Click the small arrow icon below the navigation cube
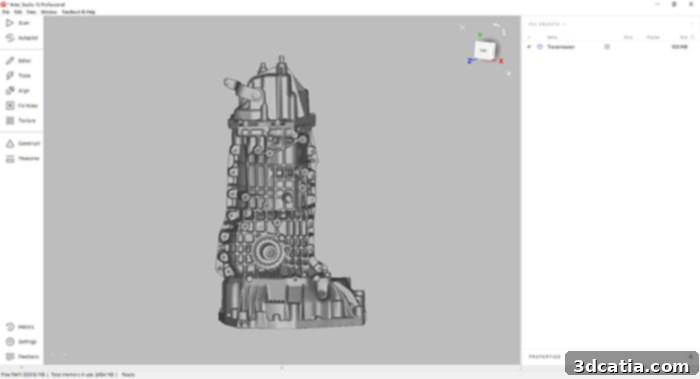 click(508, 73)
